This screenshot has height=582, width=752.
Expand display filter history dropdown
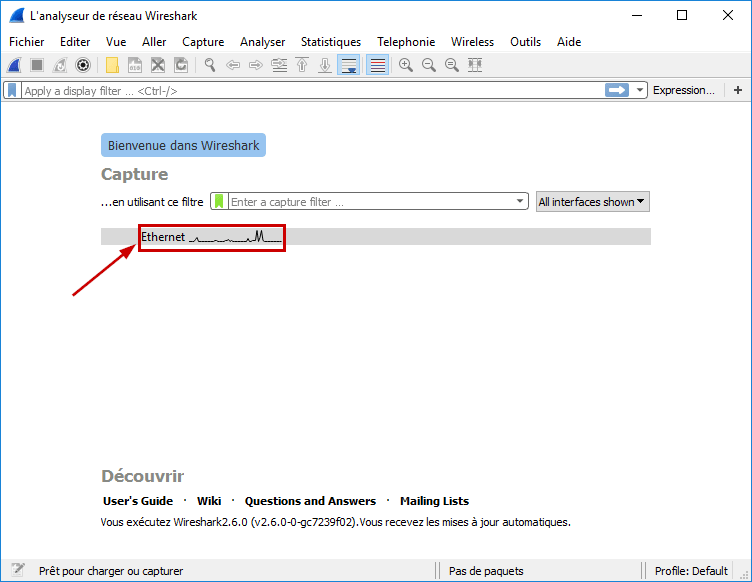(x=639, y=90)
